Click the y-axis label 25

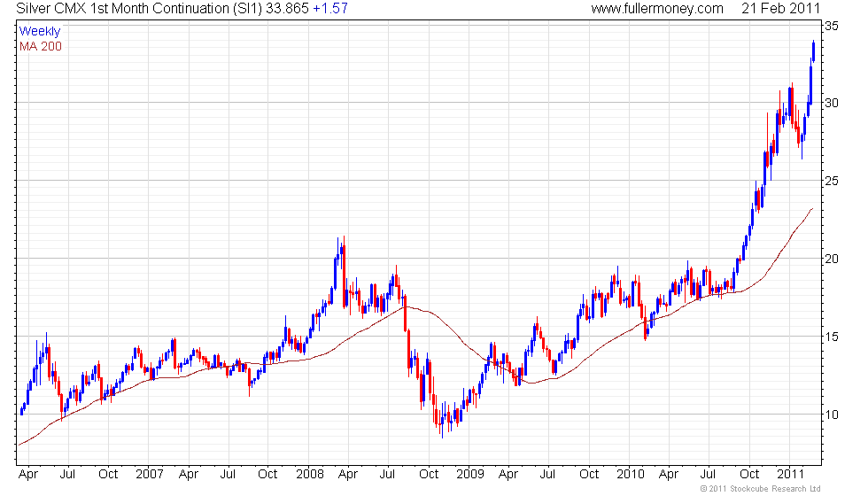[x=832, y=181]
